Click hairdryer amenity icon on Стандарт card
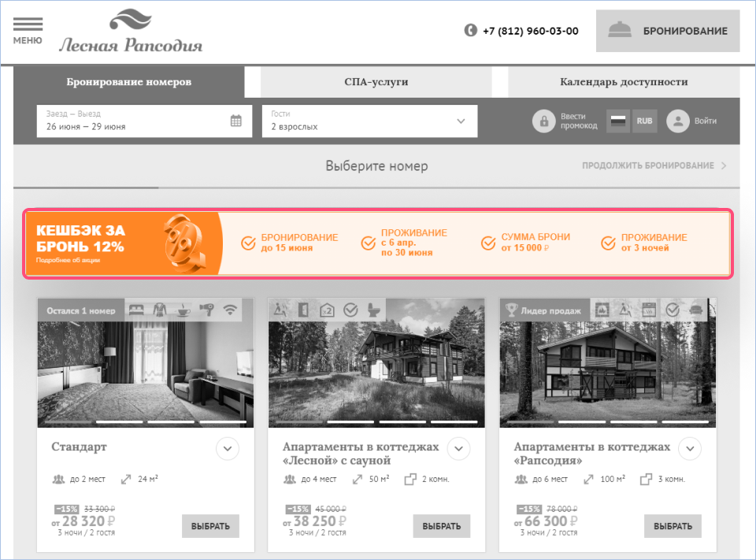 click(x=207, y=310)
